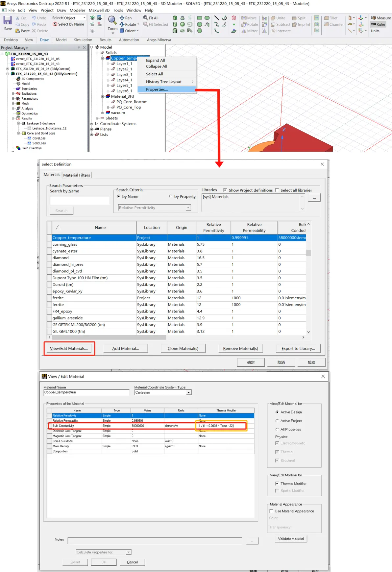Click Export to Library... button

pyautogui.click(x=298, y=348)
